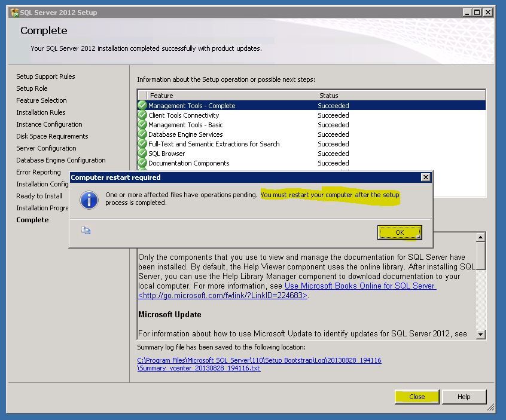Click Succeeded status for SQL Browser
The image size is (506, 420).
333,154
